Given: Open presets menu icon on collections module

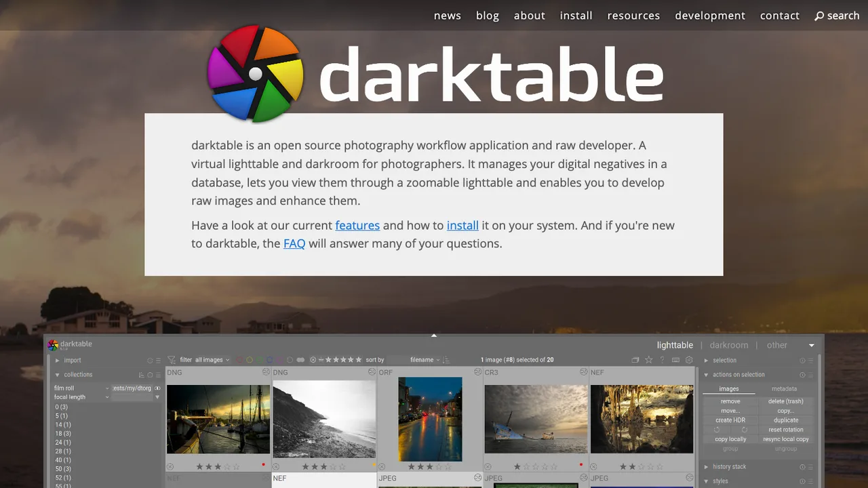Looking at the screenshot, I should point(158,375).
